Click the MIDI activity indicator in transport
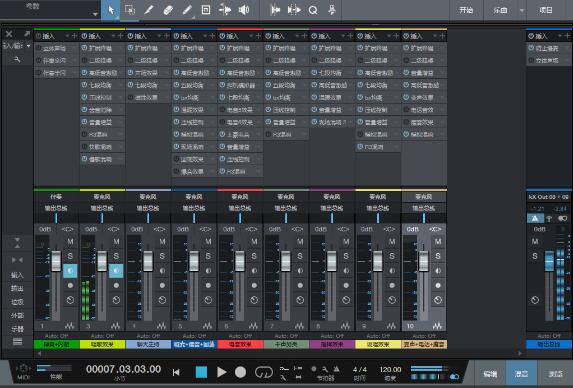This screenshot has height=388, width=573. (23, 371)
